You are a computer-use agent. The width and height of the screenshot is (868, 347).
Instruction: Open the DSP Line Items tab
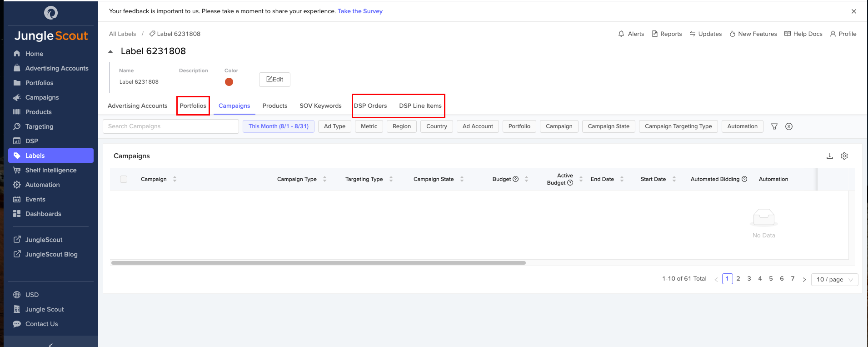420,106
